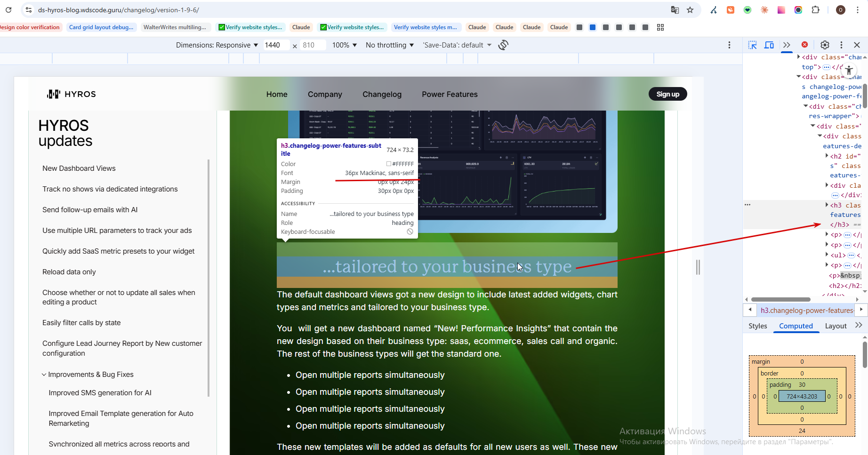This screenshot has height=455, width=868.
Task: Open the 'Save-Data': default dropdown
Action: click(x=457, y=45)
